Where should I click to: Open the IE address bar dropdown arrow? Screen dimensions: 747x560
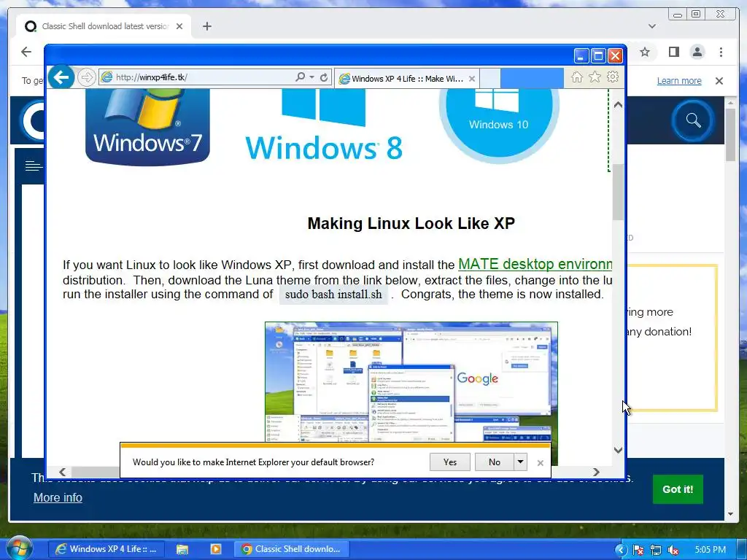click(312, 77)
